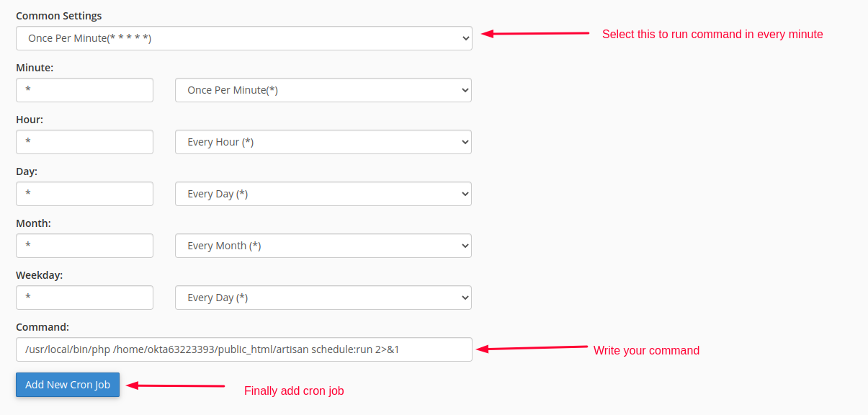Click into the Command input field
The image size is (868, 415).
click(243, 349)
